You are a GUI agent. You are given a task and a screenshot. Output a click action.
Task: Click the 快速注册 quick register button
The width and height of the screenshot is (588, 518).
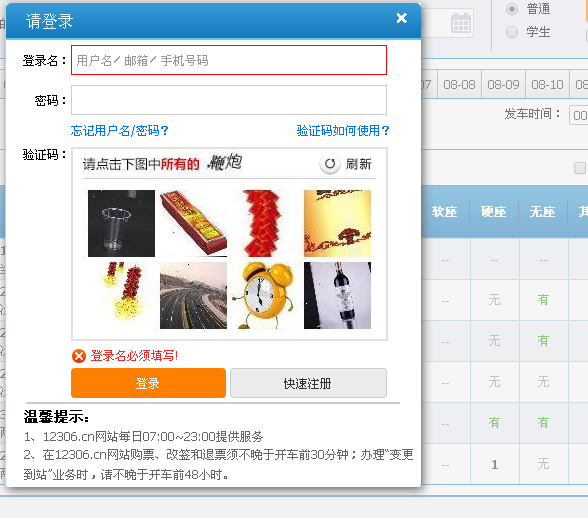pyautogui.click(x=308, y=383)
